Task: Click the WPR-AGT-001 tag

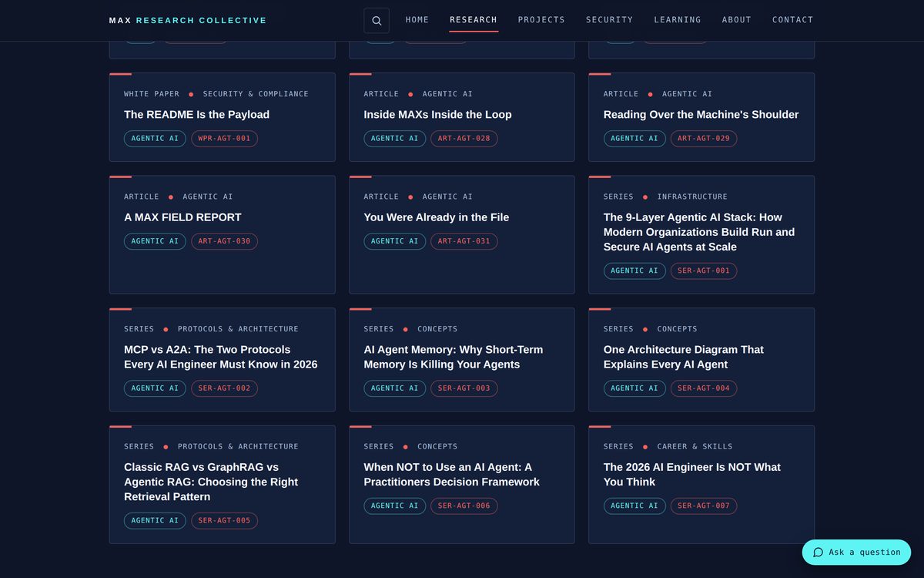Action: pyautogui.click(x=224, y=139)
